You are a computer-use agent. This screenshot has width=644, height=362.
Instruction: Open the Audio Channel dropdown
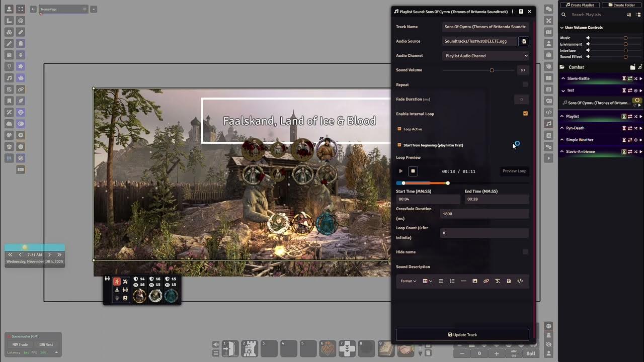(486, 56)
